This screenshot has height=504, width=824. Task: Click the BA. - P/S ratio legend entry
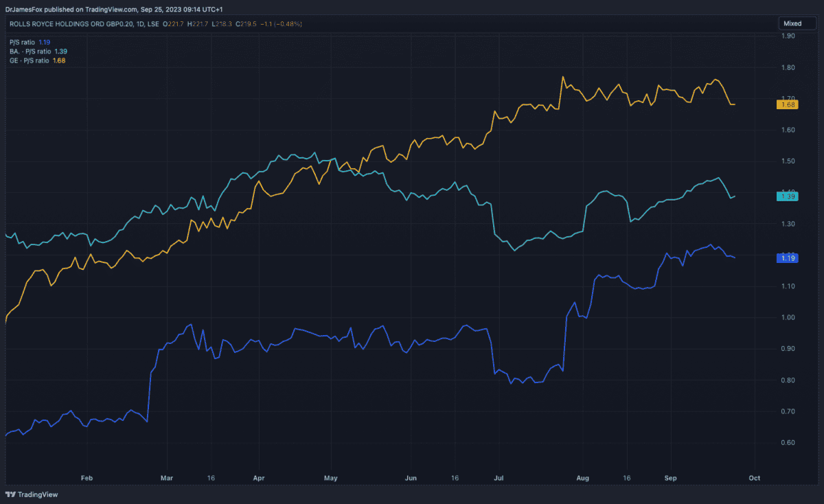[29, 51]
